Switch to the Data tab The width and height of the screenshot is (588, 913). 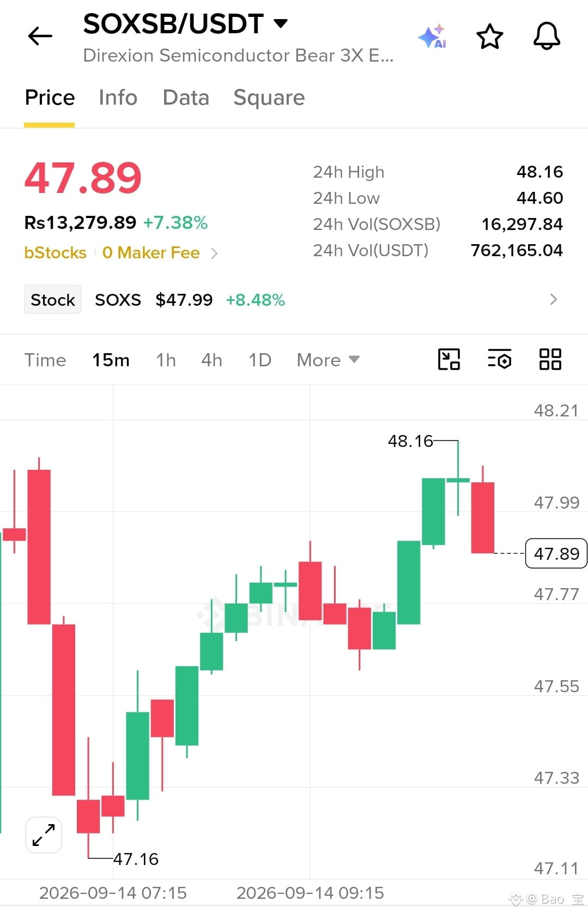(186, 98)
